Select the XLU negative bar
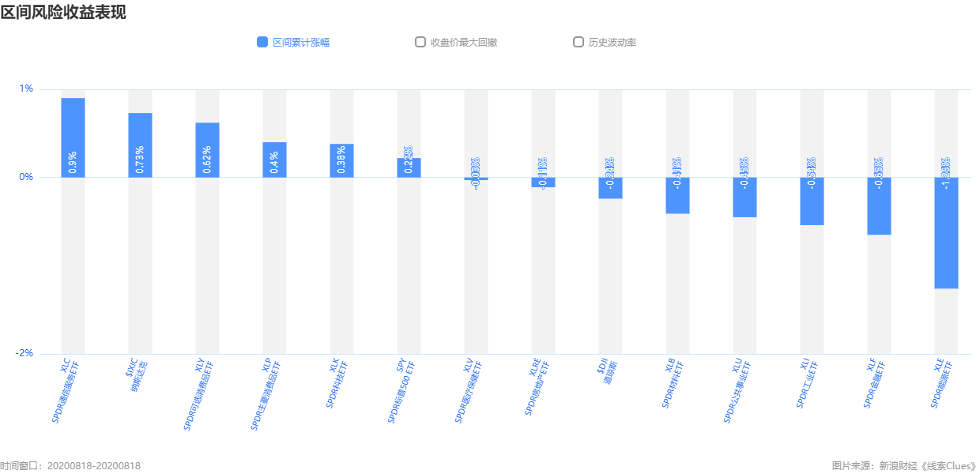The height and width of the screenshot is (474, 980). 744,197
